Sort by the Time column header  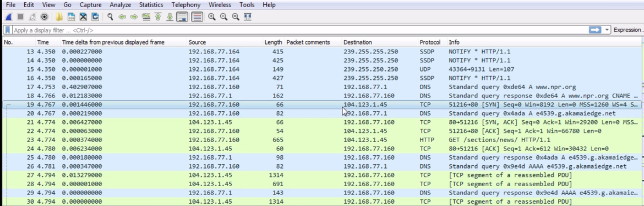tap(48, 42)
